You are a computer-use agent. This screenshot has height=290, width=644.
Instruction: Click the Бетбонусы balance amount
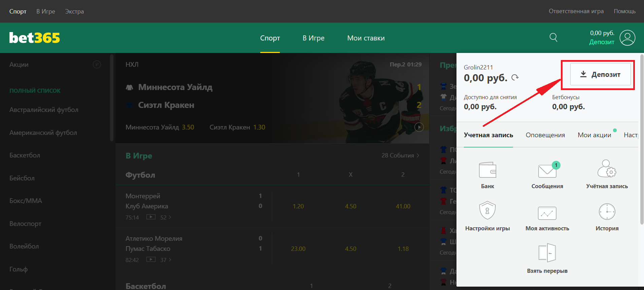[x=568, y=107]
